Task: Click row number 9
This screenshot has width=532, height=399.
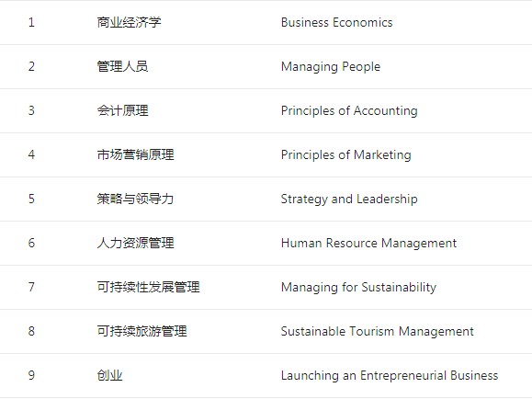Action: pyautogui.click(x=31, y=376)
